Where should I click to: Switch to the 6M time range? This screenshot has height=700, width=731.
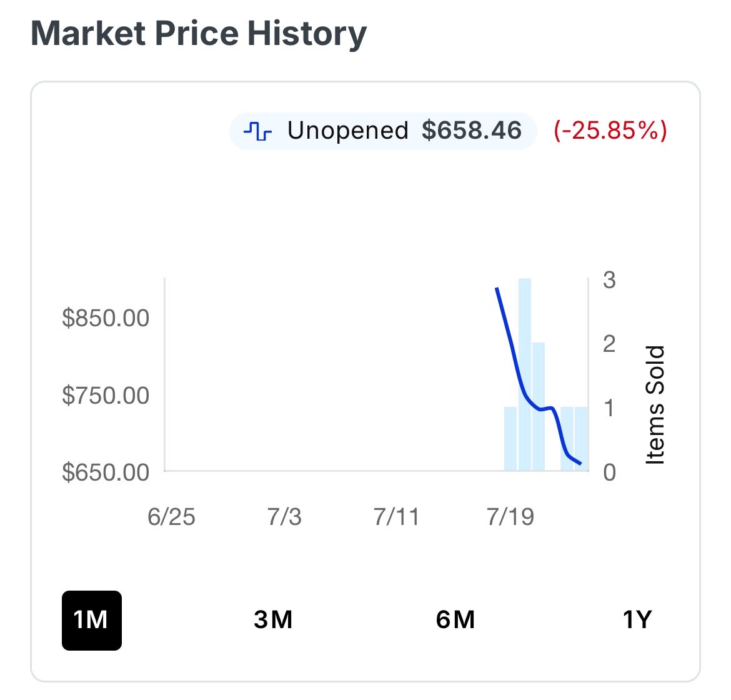point(455,620)
